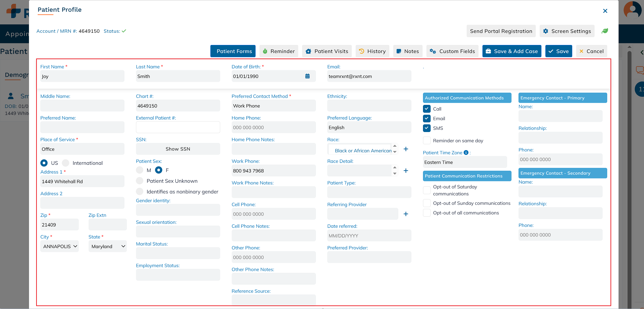
Task: Expand the City dropdown showing ANNAPOLIS
Action: 60,246
